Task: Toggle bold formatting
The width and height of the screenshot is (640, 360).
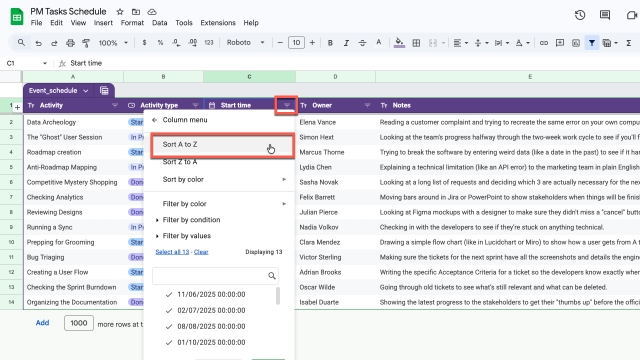Action: [x=330, y=42]
